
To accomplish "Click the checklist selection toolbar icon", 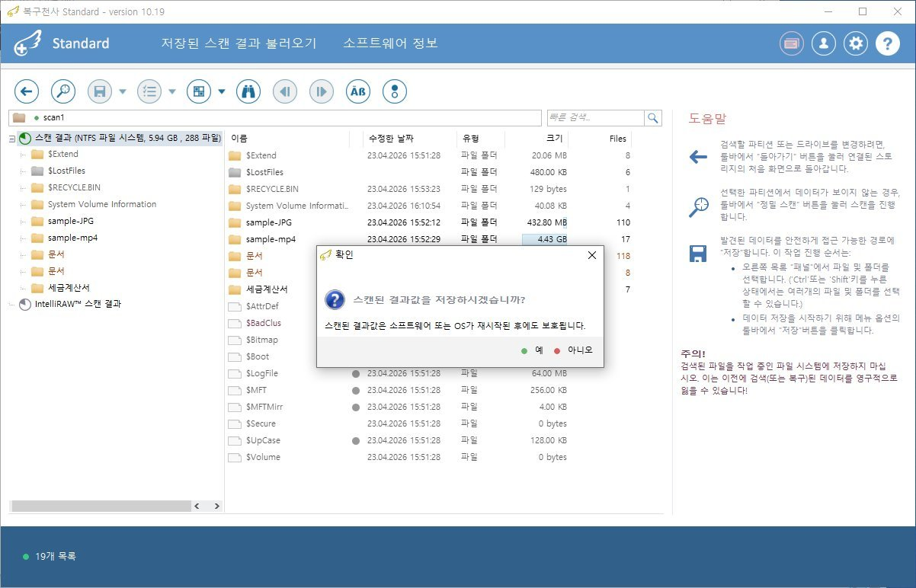I will (x=149, y=91).
